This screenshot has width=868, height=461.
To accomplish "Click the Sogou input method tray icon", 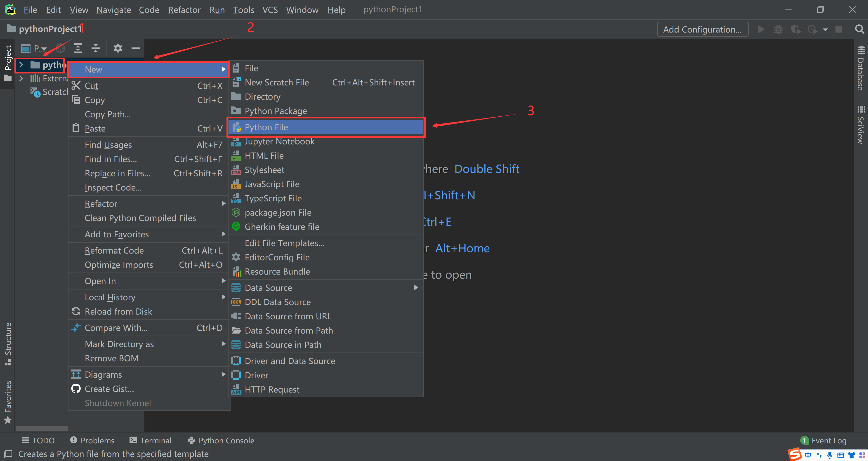I will click(x=795, y=455).
